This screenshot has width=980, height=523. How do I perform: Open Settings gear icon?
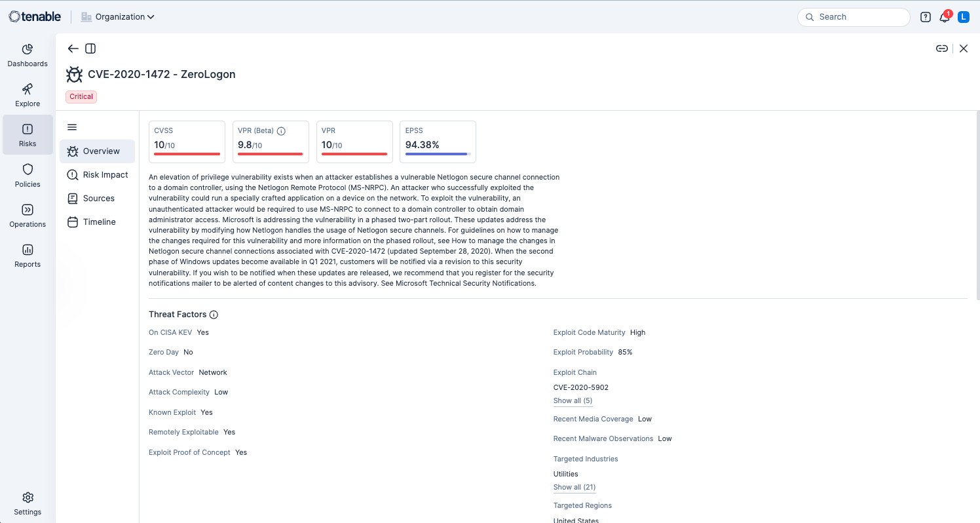pos(28,498)
